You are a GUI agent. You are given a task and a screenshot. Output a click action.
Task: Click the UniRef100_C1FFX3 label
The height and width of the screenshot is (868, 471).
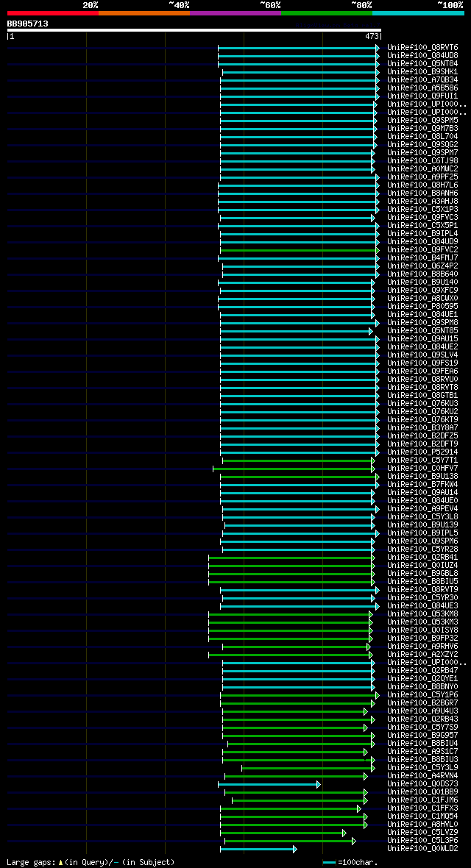pos(422,808)
